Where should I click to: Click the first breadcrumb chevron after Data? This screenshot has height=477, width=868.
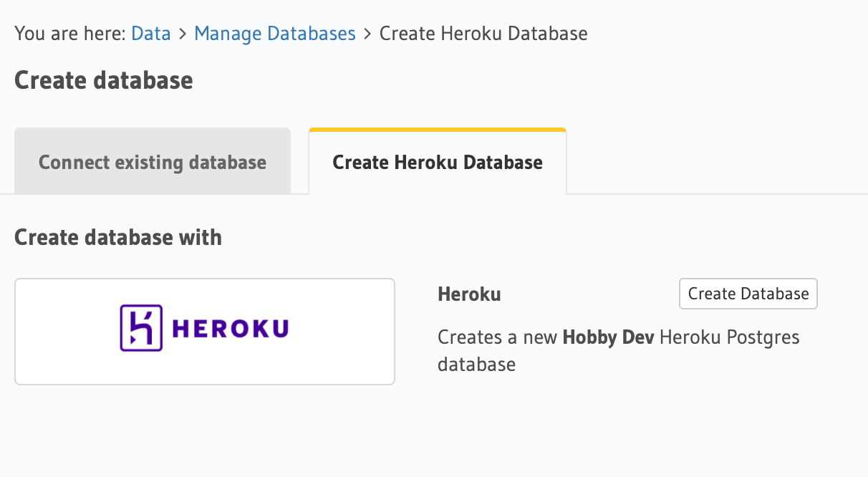click(x=183, y=34)
